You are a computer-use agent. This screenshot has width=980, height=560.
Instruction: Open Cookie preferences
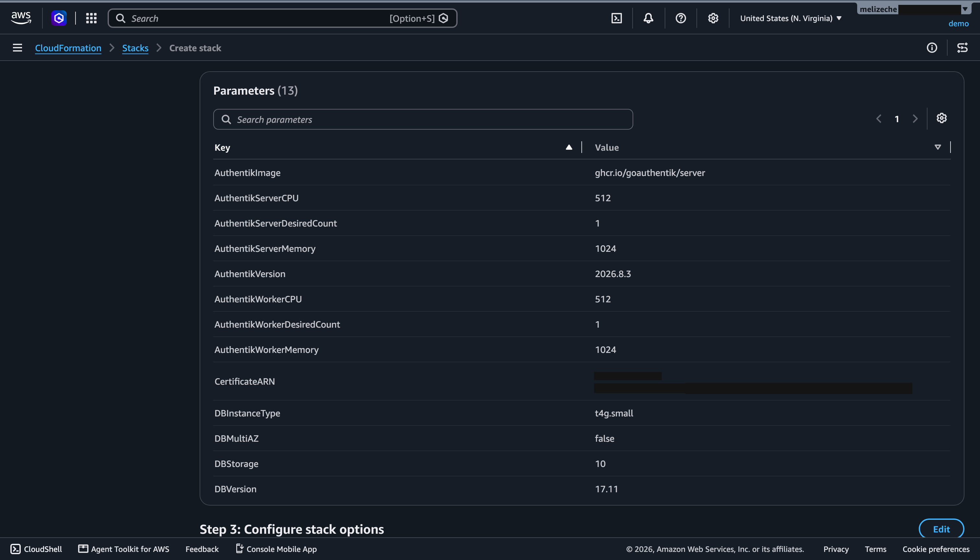coord(936,549)
